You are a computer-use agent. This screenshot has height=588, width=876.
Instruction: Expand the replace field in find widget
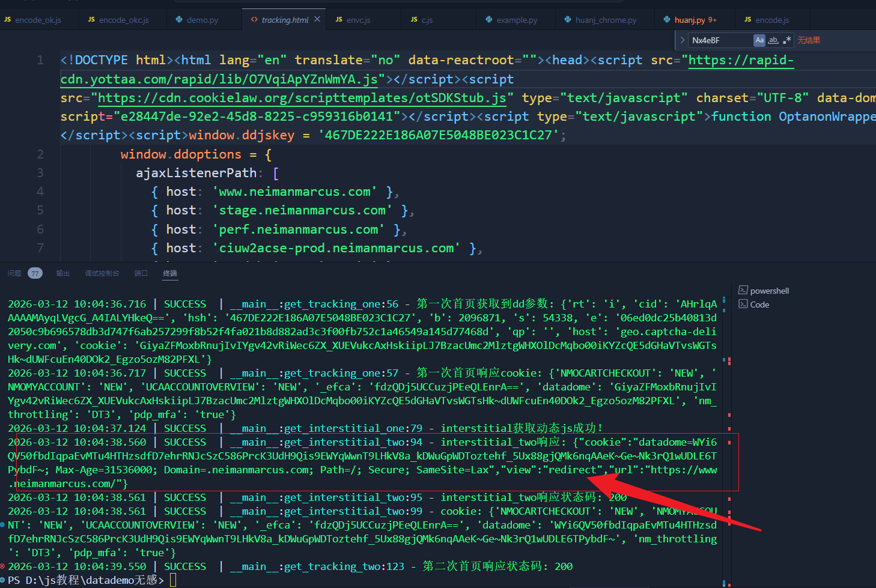pos(682,40)
